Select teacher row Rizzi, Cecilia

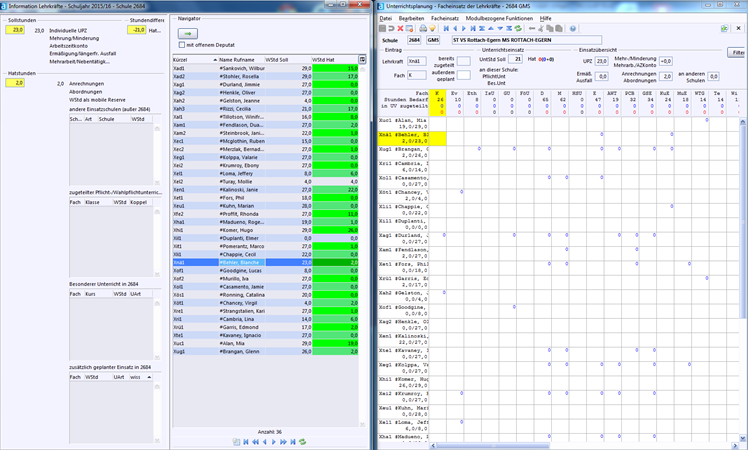coord(265,109)
